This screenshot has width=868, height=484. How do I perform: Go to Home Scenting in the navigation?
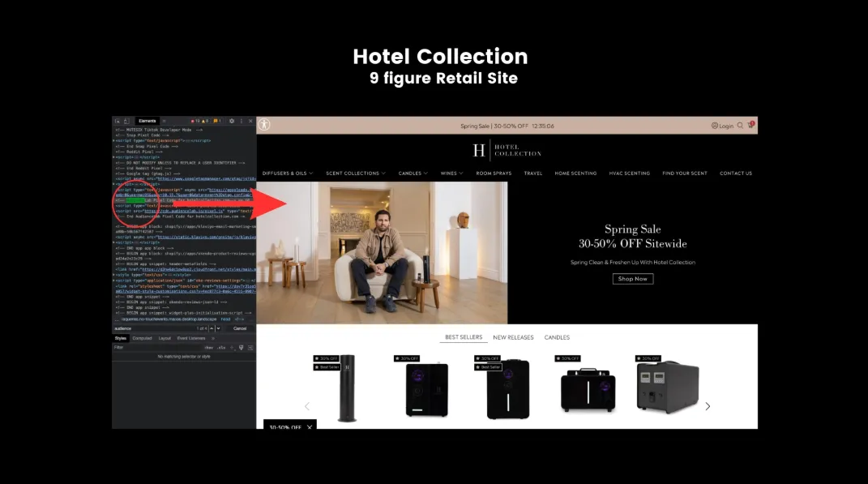tap(575, 173)
